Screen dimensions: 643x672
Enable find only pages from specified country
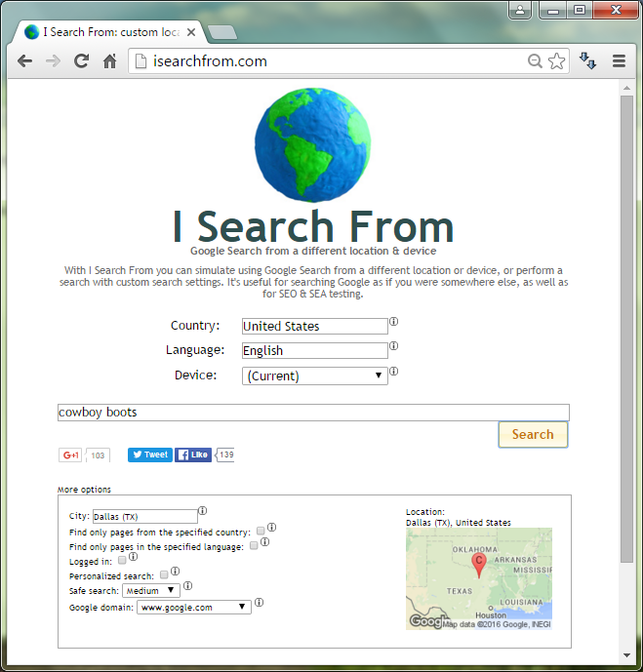coord(261,531)
